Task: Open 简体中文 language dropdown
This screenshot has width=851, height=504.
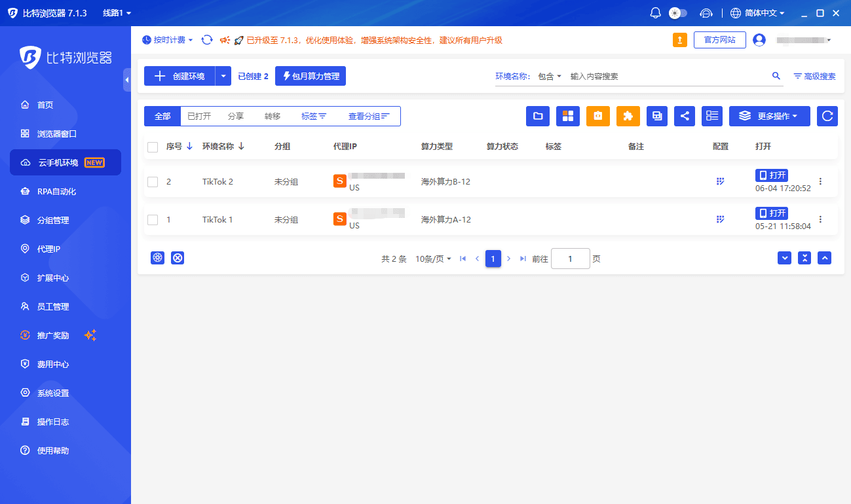Action: pyautogui.click(x=757, y=13)
